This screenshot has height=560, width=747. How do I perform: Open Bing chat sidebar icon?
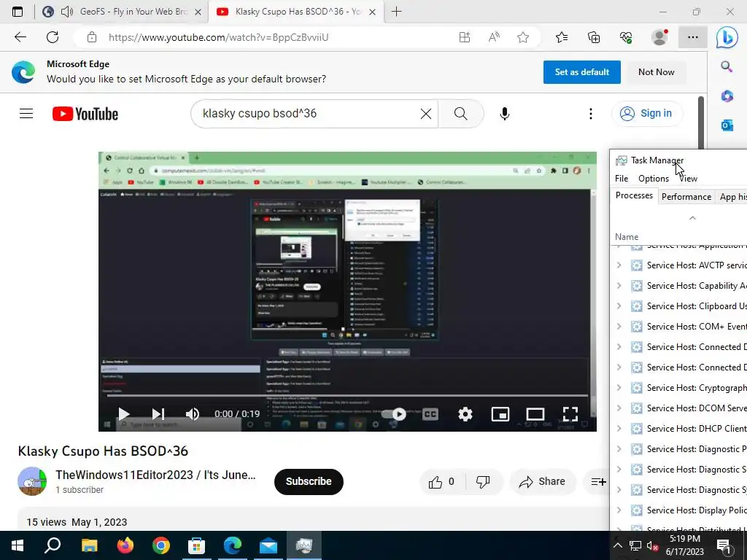pyautogui.click(x=727, y=38)
